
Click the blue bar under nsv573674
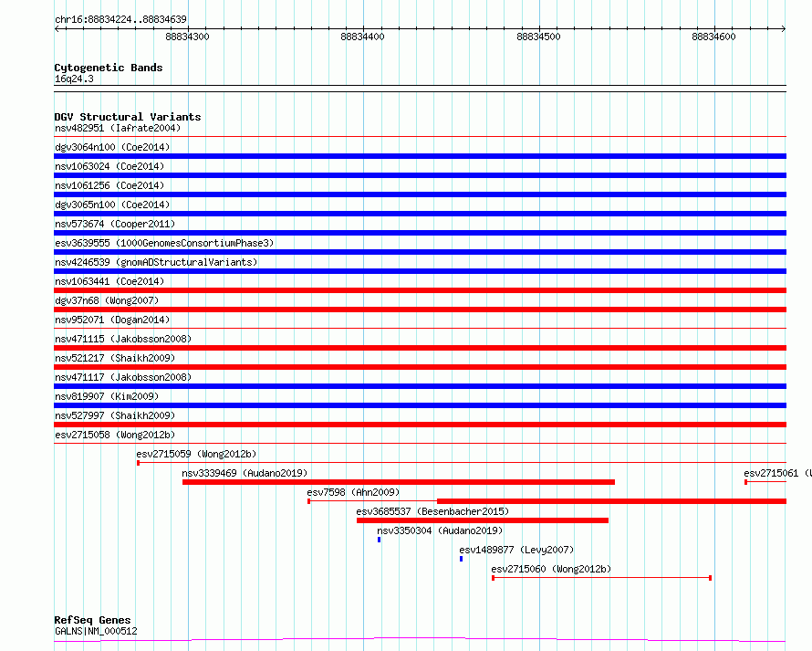[x=420, y=233]
